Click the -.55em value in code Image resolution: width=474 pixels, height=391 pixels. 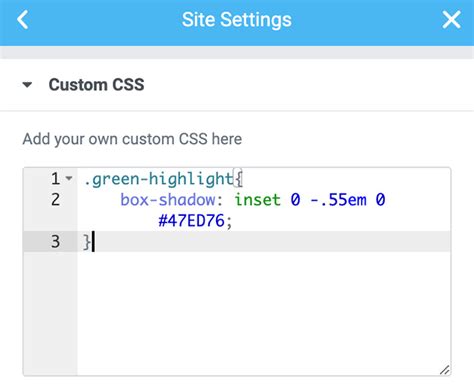click(x=338, y=200)
